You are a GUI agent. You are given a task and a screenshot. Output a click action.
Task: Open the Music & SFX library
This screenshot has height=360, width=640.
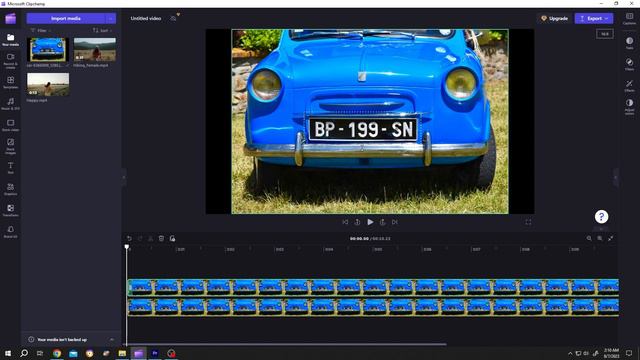coord(11,104)
